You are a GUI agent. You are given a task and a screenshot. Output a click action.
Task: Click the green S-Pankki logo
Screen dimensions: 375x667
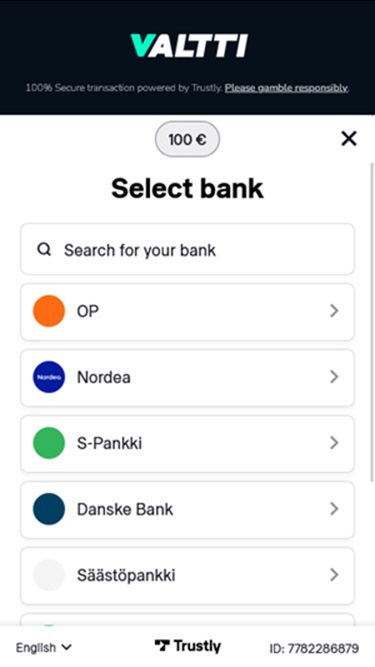(x=49, y=443)
